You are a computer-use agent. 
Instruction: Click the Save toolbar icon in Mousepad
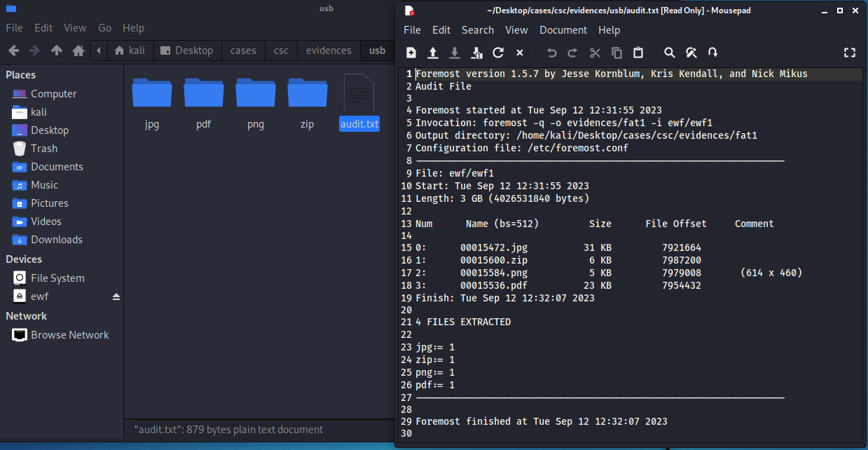pyautogui.click(x=455, y=53)
